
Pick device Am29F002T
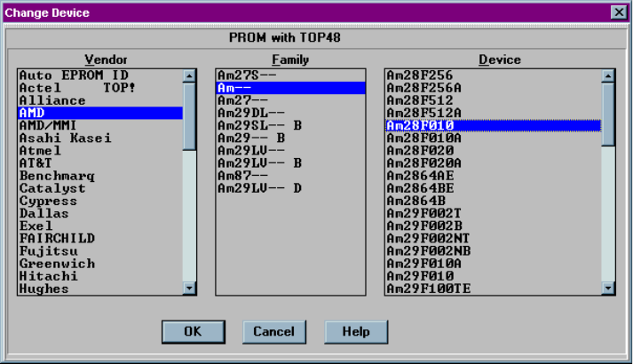(x=494, y=213)
